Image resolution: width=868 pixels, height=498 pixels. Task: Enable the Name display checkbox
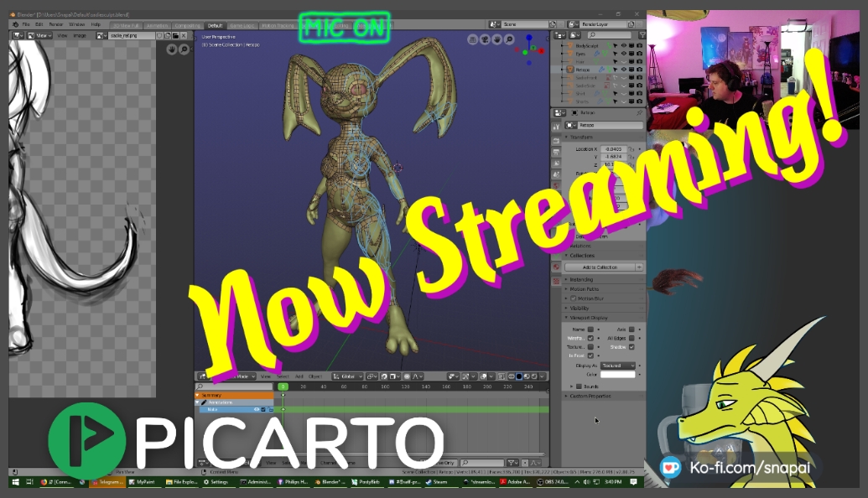[590, 329]
